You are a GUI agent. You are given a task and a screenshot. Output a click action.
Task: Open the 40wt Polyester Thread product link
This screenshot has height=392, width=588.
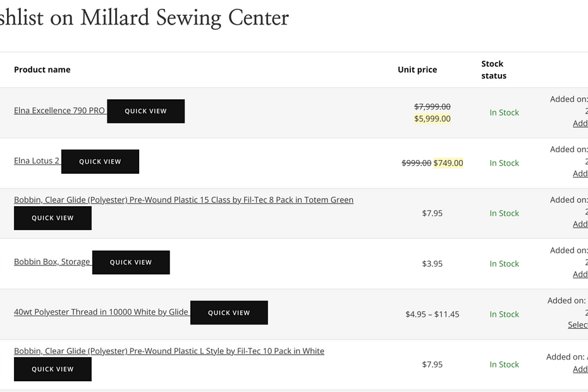[101, 312]
